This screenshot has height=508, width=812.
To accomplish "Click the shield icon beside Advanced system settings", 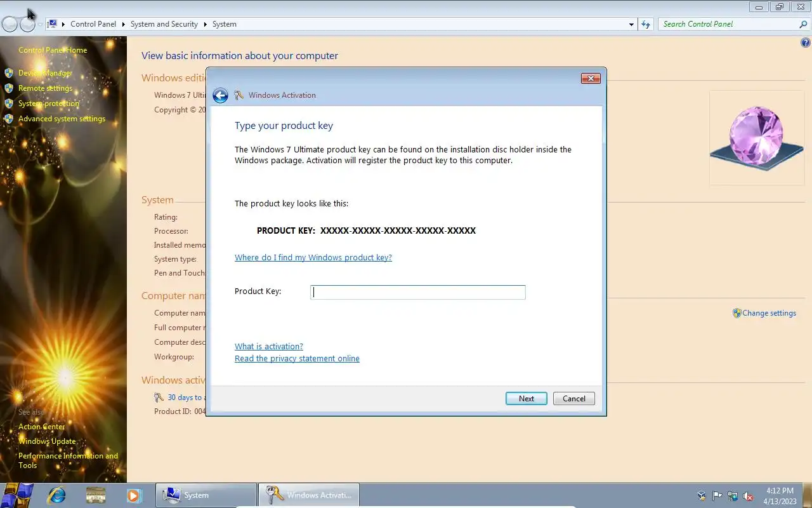I will pyautogui.click(x=9, y=119).
